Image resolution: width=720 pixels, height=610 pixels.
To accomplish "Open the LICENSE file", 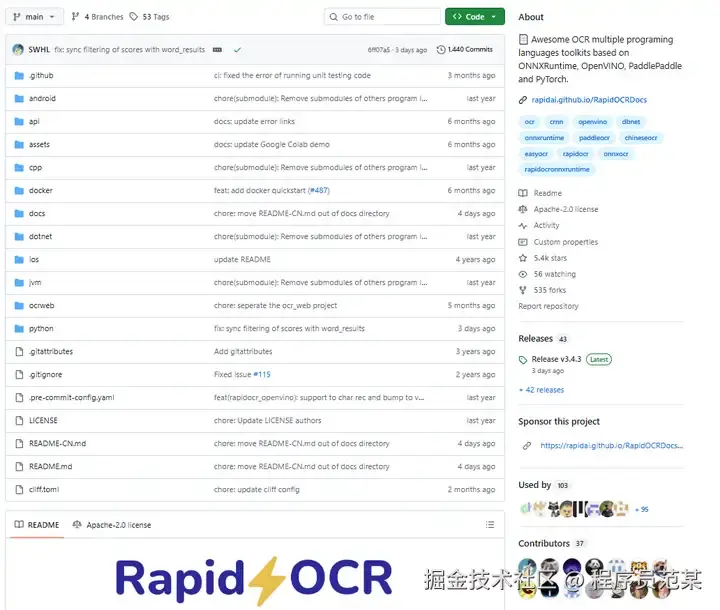I will 43,420.
